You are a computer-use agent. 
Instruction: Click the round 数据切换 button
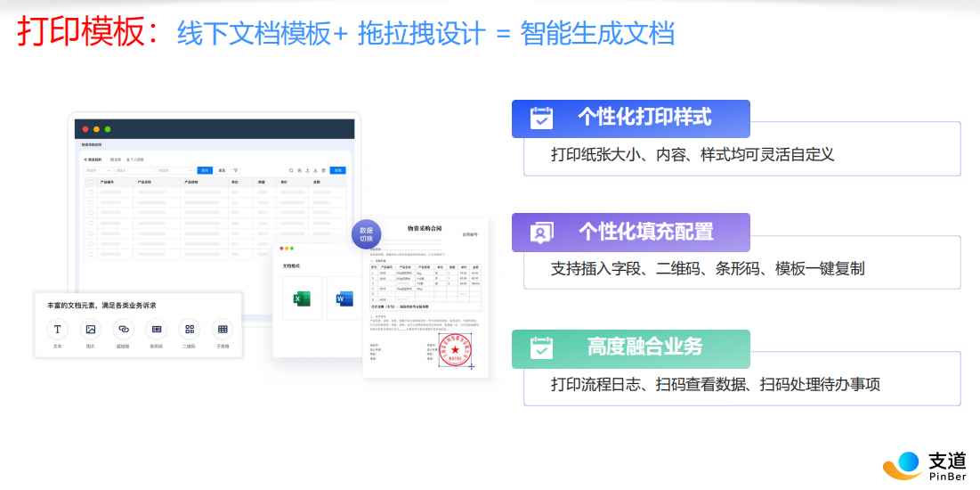point(366,234)
